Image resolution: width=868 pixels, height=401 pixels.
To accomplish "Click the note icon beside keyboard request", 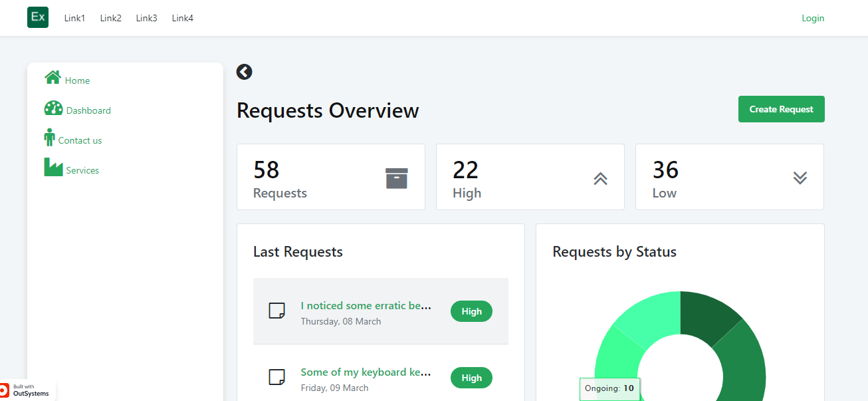I will [276, 378].
